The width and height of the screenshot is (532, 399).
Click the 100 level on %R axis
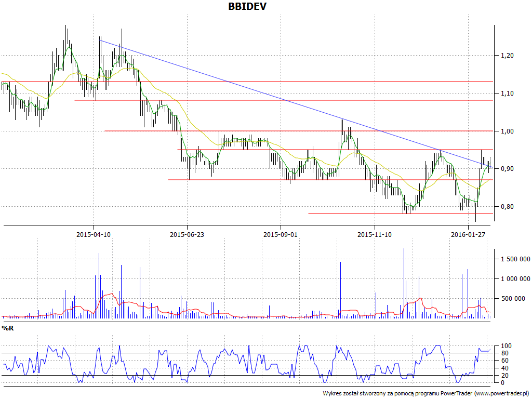coord(506,346)
